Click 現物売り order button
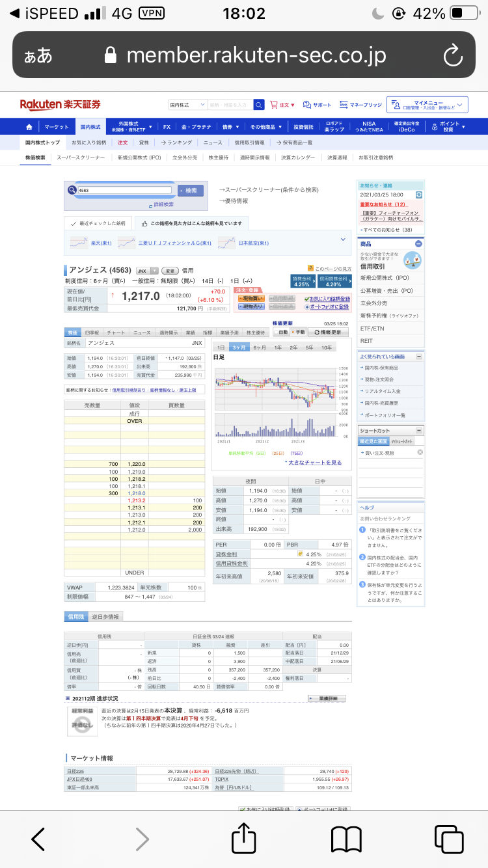This screenshot has width=488, height=868. 251,306
